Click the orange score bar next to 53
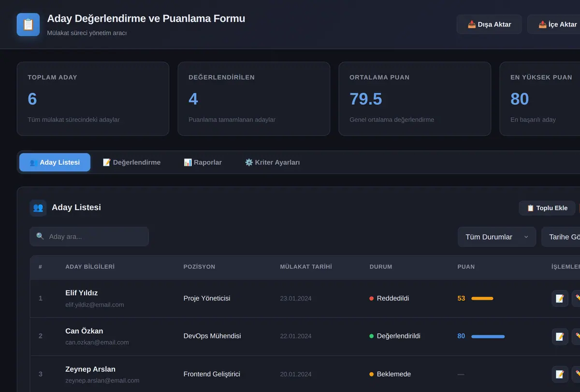 482,299
